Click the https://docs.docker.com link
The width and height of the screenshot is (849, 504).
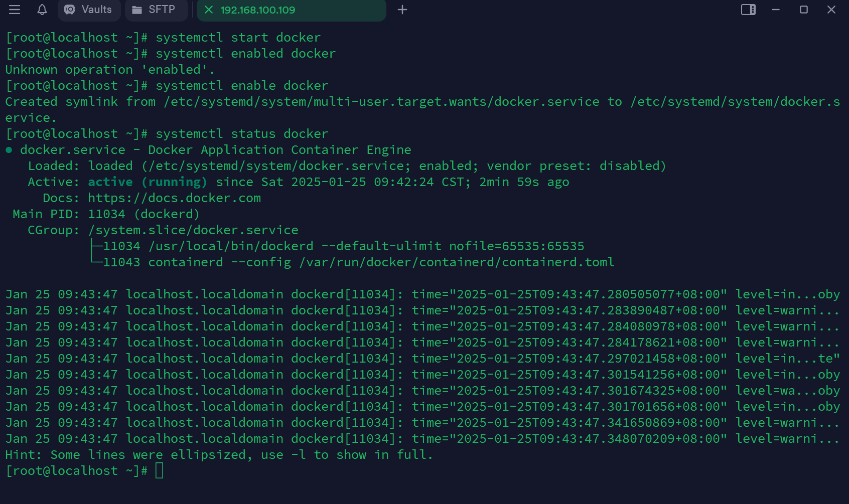click(174, 198)
